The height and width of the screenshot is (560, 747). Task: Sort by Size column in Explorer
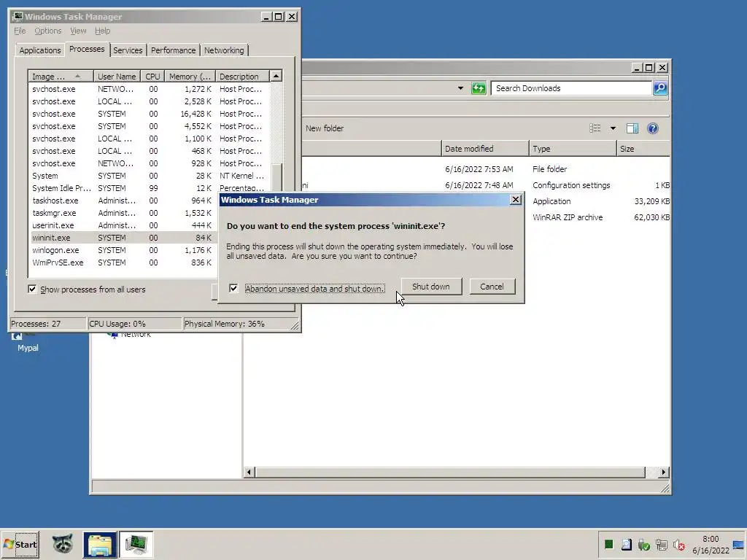[x=643, y=149]
